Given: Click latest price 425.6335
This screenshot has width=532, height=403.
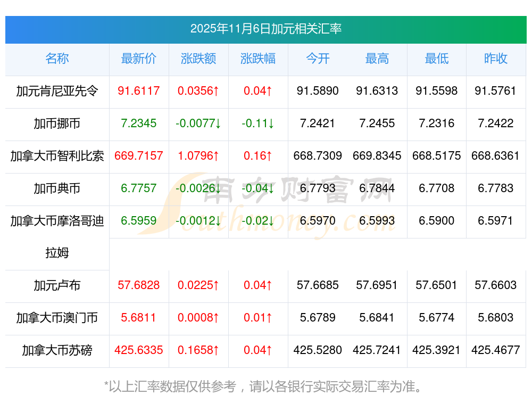Looking at the screenshot, I should (x=138, y=350).
